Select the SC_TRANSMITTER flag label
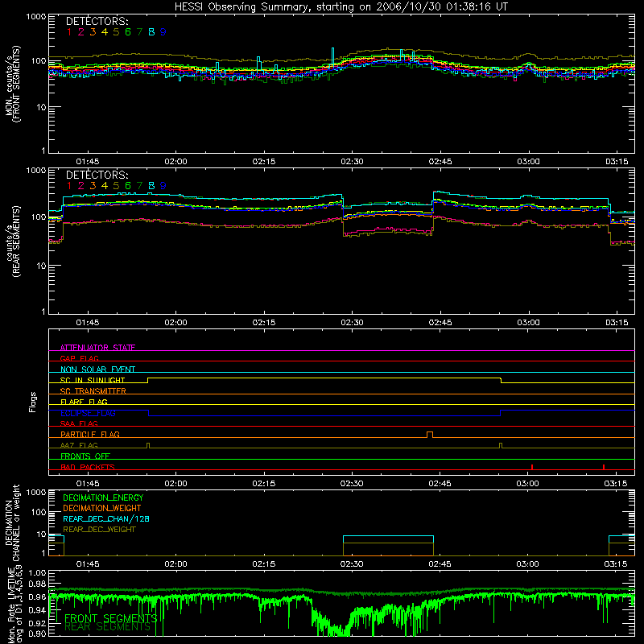Image resolution: width=644 pixels, height=644 pixels. (x=93, y=390)
